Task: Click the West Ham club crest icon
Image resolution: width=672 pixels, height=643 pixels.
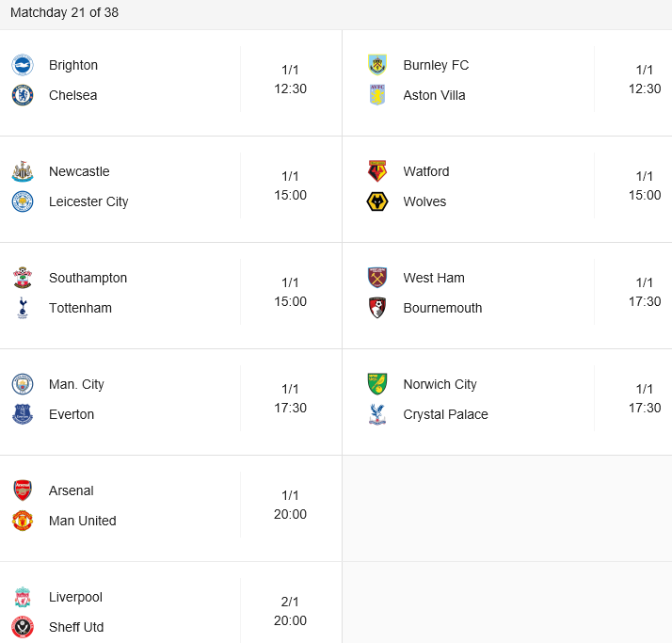Action: (377, 278)
